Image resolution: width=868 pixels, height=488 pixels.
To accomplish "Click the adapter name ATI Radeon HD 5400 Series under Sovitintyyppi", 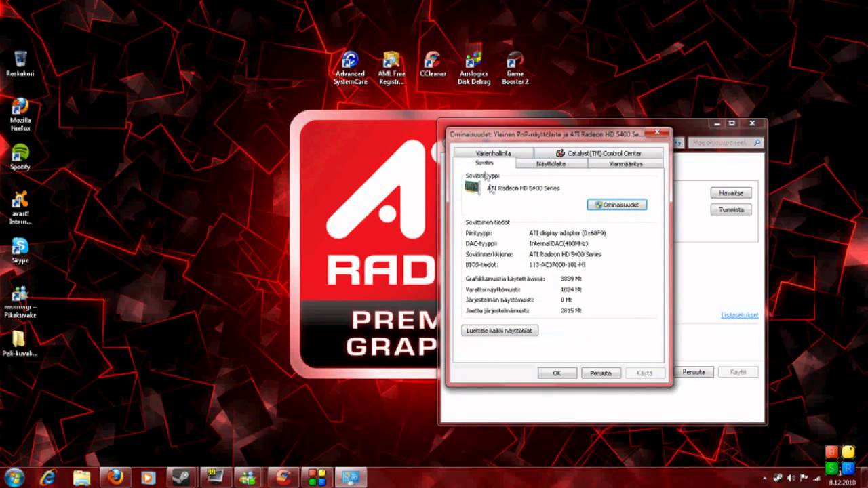I will (x=524, y=188).
